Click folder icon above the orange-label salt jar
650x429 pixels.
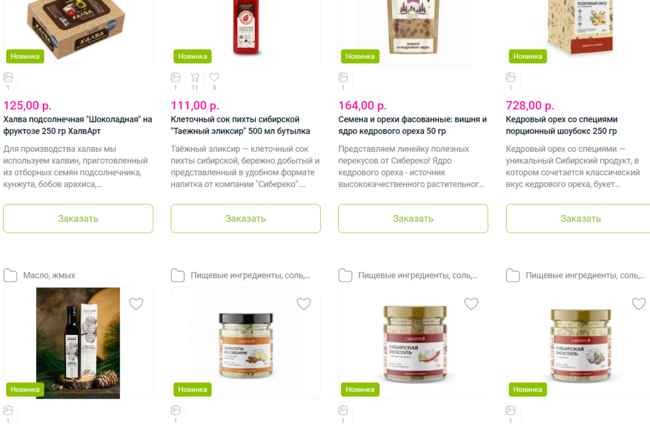click(x=178, y=275)
